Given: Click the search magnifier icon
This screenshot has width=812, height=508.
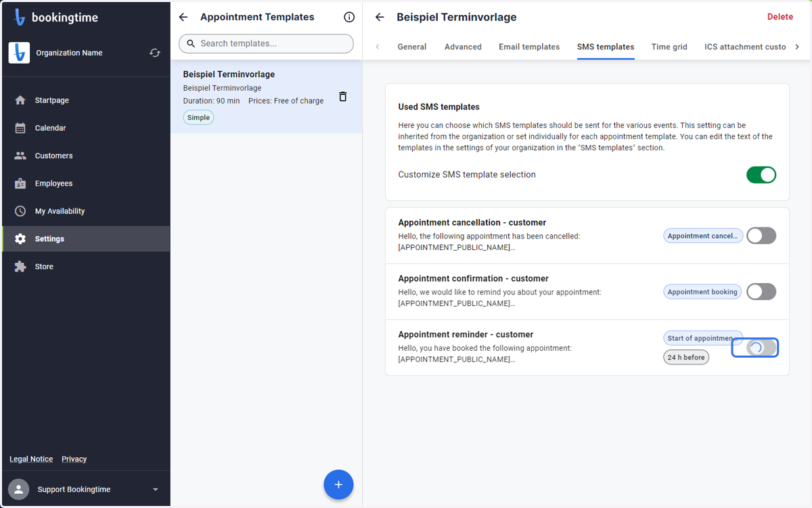Looking at the screenshot, I should pyautogui.click(x=191, y=43).
